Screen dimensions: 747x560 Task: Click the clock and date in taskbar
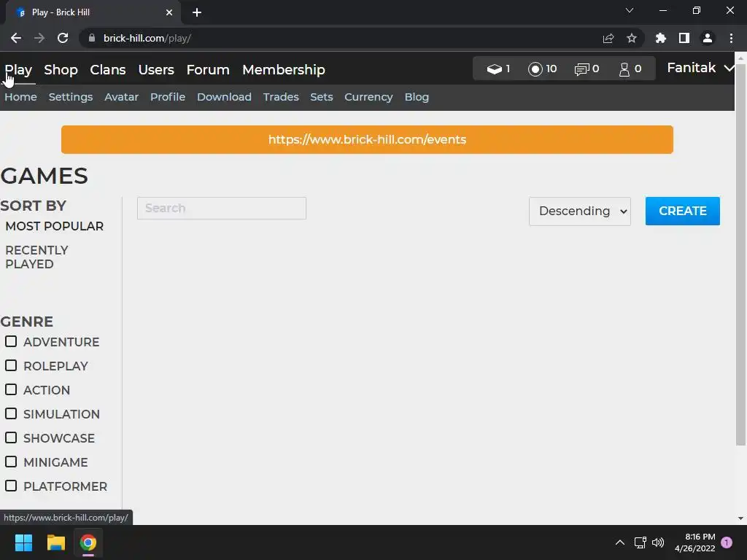click(x=694, y=542)
